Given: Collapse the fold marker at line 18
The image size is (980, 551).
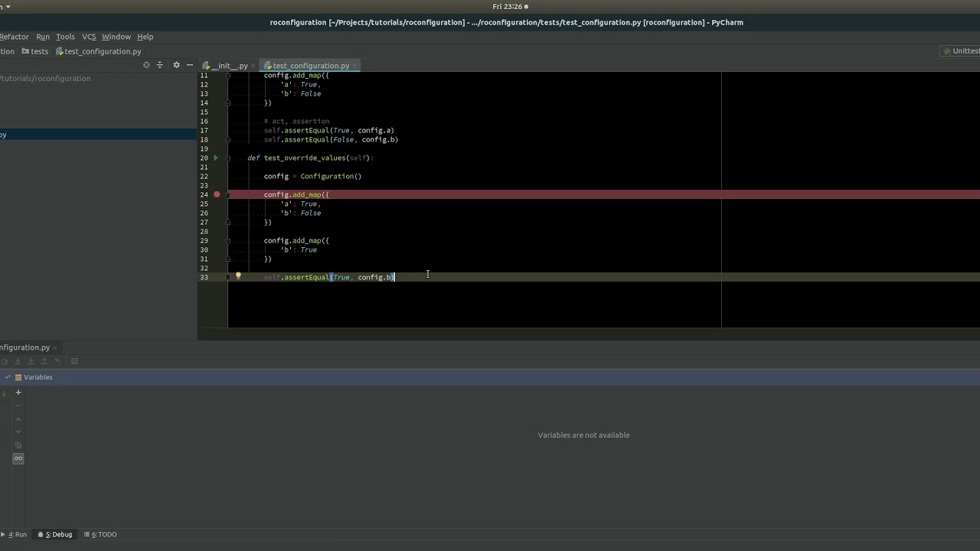Looking at the screenshot, I should pos(227,139).
